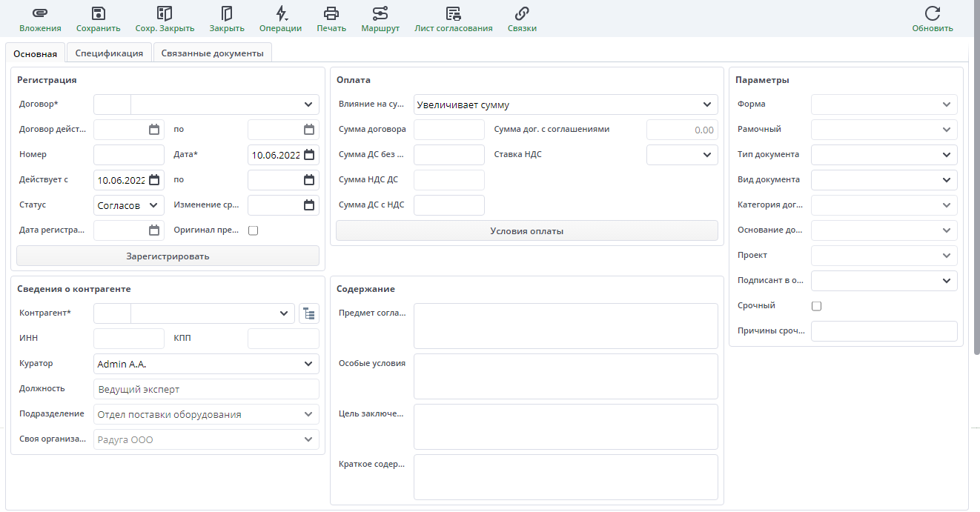The image size is (980, 512).
Task: Open the Связки link icon
Action: click(522, 13)
